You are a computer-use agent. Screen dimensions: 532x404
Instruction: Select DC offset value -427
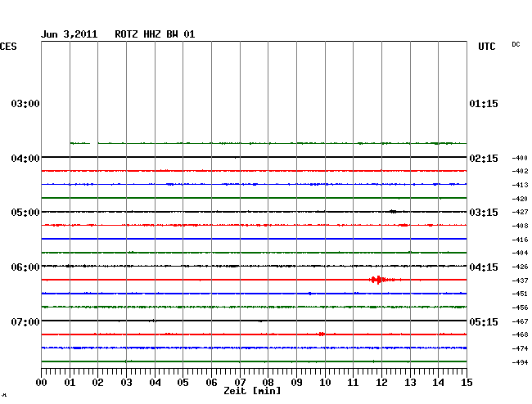click(x=520, y=212)
